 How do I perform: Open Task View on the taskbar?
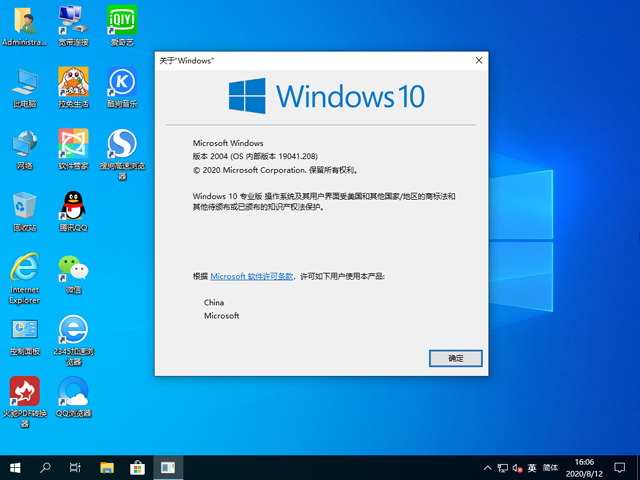75,468
